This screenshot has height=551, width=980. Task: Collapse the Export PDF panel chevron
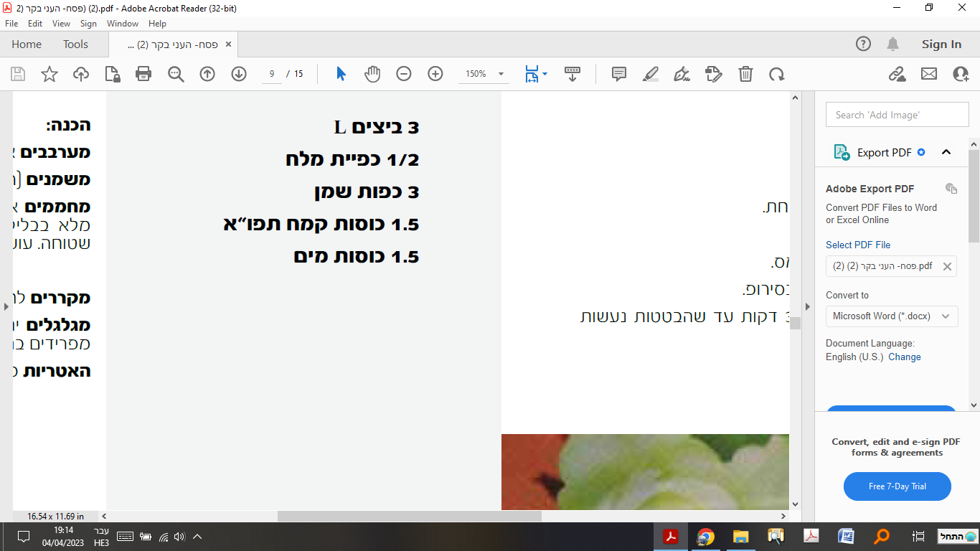[946, 152]
